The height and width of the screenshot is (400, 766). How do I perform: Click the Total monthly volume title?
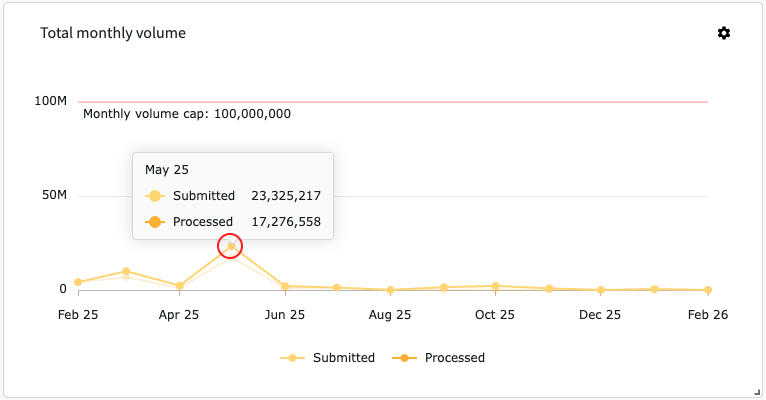pos(113,33)
